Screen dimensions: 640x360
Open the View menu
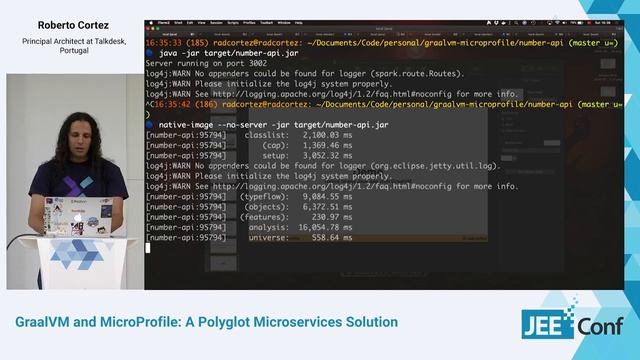click(x=202, y=23)
